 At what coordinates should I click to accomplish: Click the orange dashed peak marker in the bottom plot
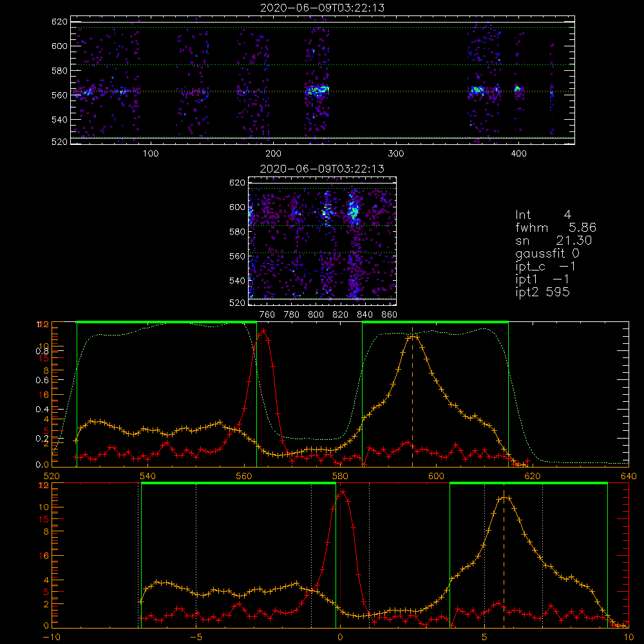pyautogui.click(x=504, y=558)
